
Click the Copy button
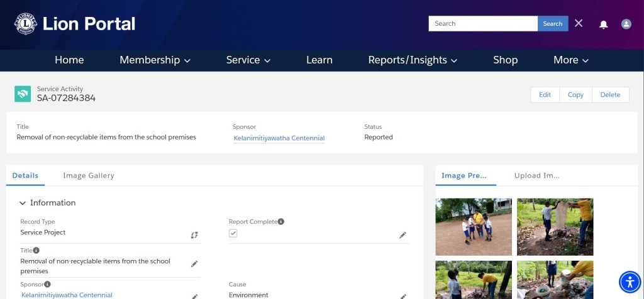(575, 95)
